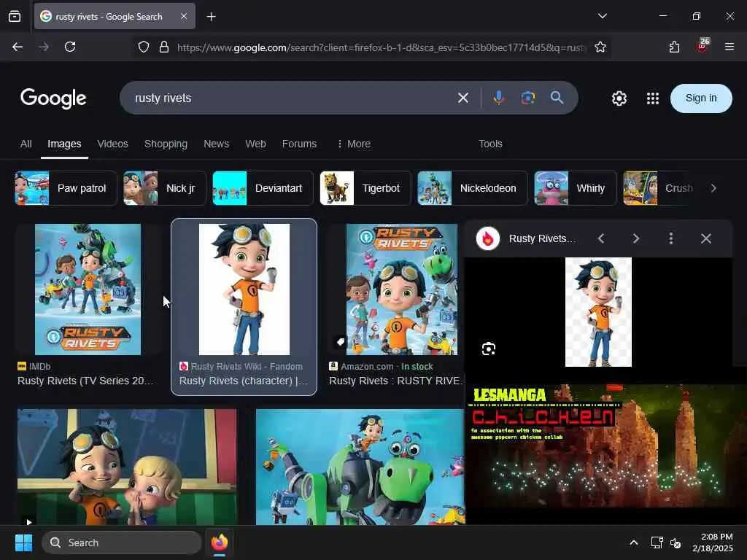Viewport: 747px width, 560px height.
Task: Click the red extension badge icon
Action: pyautogui.click(x=703, y=46)
